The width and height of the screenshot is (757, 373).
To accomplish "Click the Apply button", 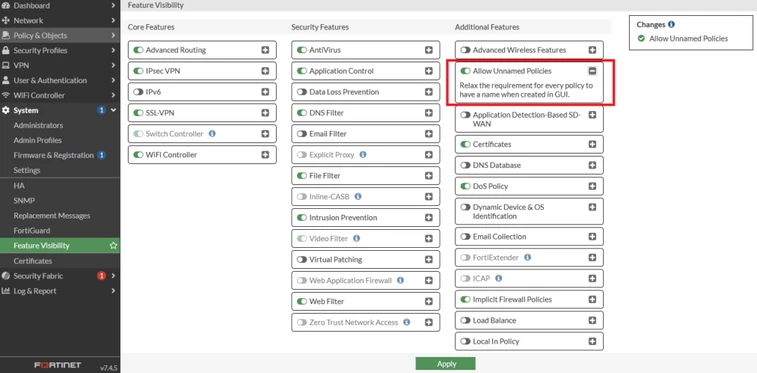I will (x=446, y=364).
